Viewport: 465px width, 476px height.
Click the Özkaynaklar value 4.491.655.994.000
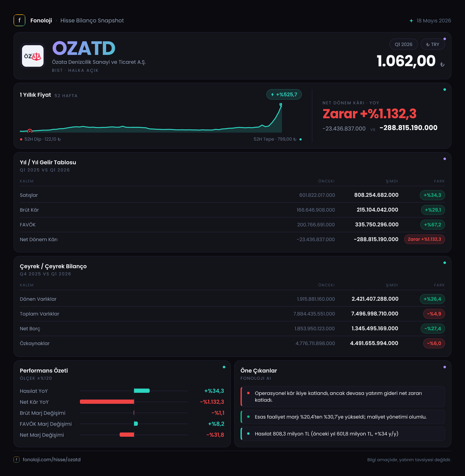pos(374,343)
